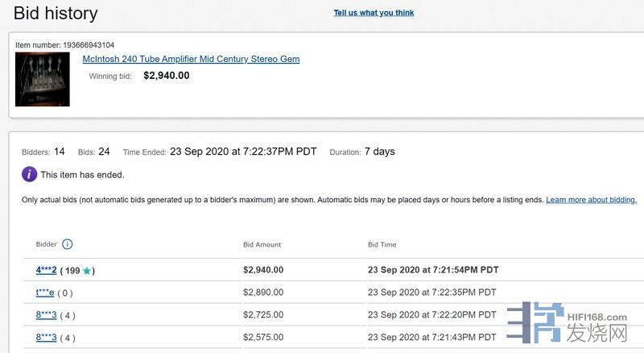Click the Bid Time column header

coord(382,244)
